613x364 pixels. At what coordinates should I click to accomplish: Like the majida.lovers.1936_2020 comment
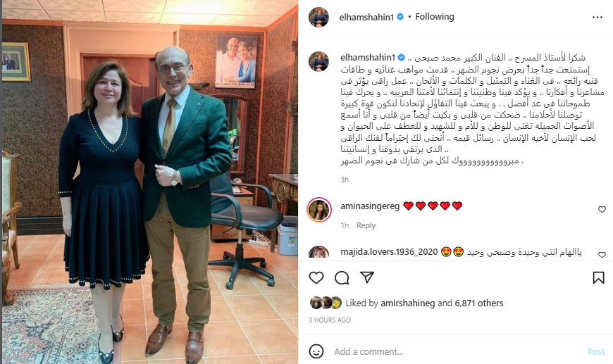coord(602,255)
